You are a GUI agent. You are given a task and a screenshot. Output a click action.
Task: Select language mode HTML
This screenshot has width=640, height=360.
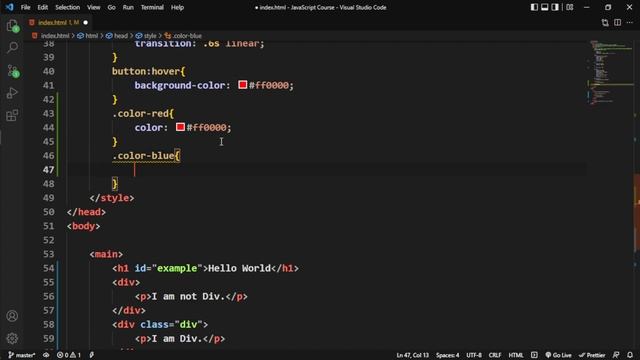tap(516, 355)
